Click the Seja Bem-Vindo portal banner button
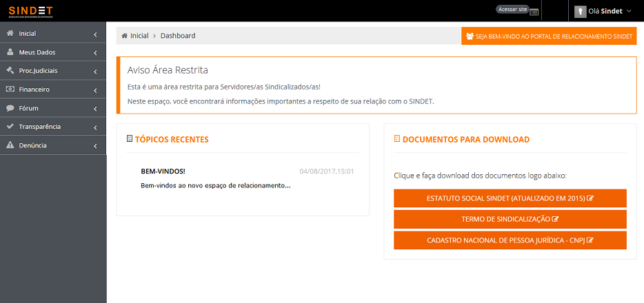The height and width of the screenshot is (303, 644). click(549, 36)
